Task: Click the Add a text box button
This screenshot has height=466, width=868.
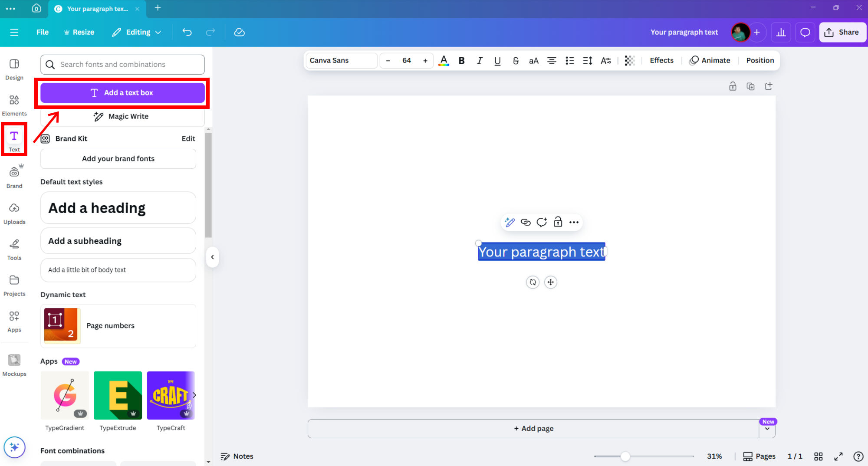Action: click(122, 93)
